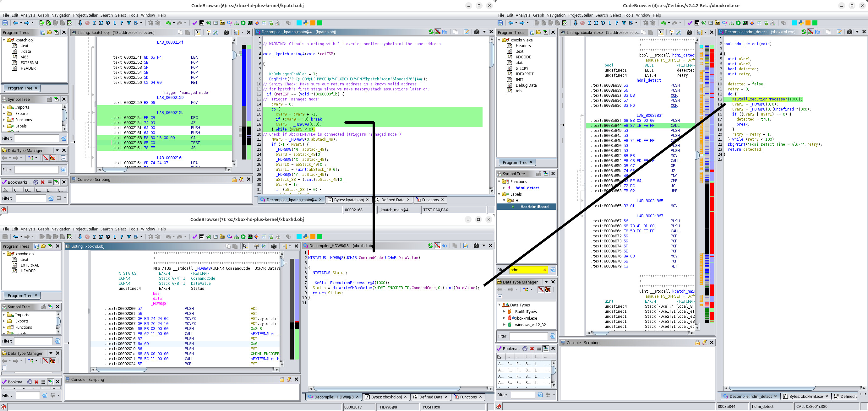Open Data Type Manager dropdown menu in CodeBrowser(6)
868x411 pixels.
57,150
